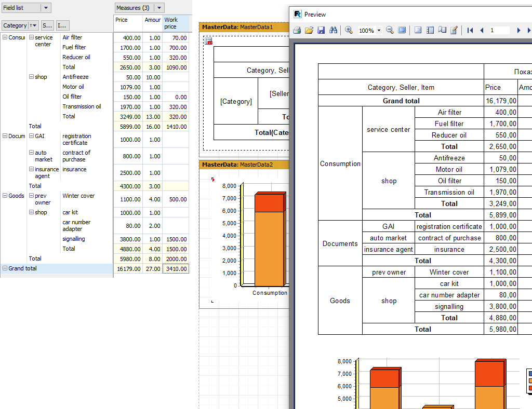The image size is (532, 409).
Task: Collapse the auto market node
Action: point(31,153)
